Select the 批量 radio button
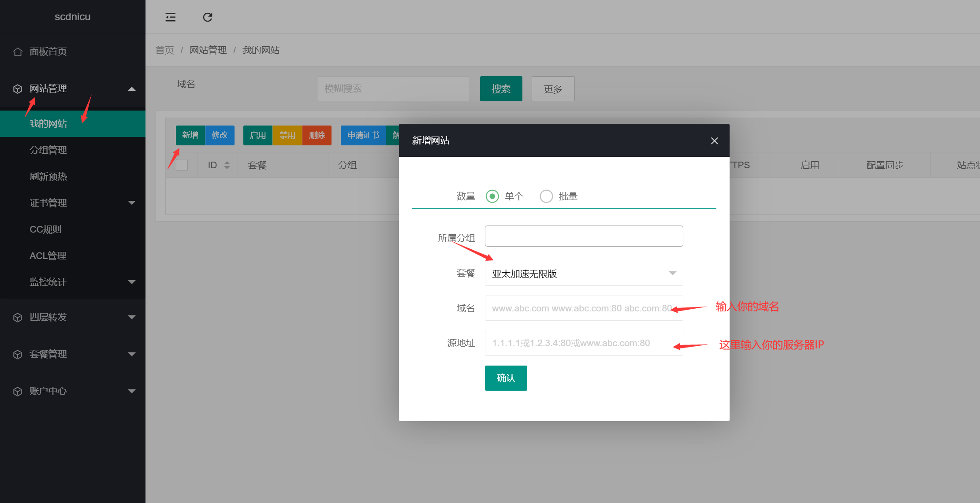 (546, 196)
